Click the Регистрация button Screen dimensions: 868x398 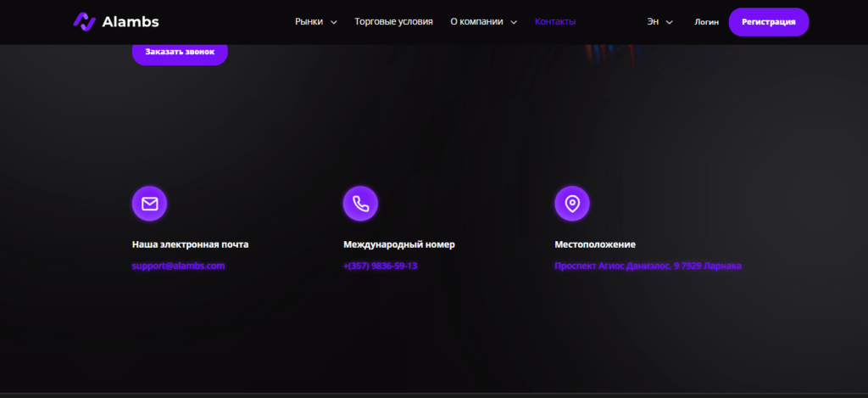769,22
